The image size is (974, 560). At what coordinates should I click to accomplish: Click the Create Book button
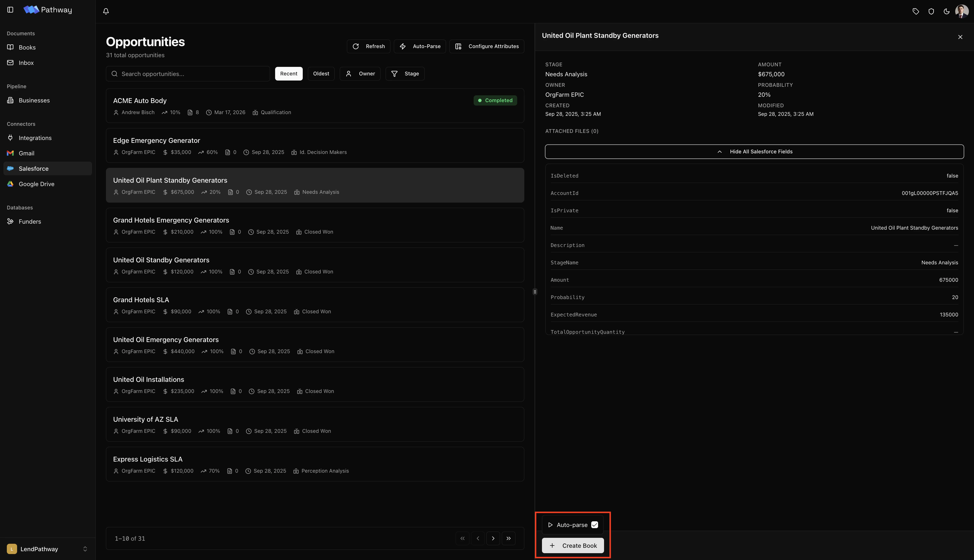573,546
